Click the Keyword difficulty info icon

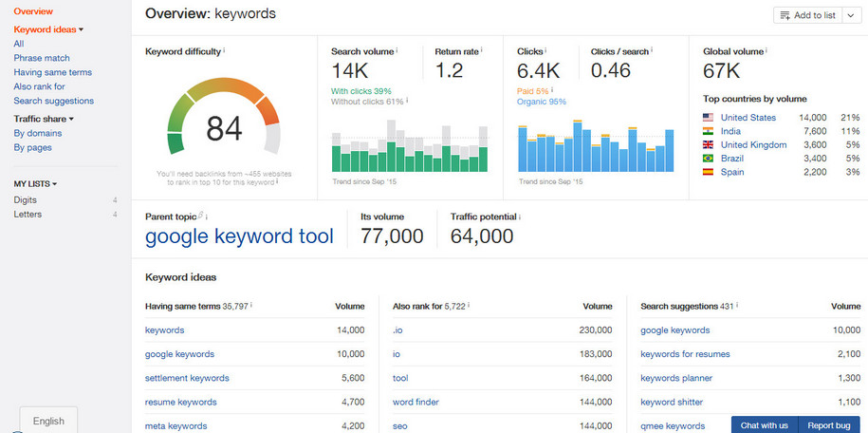[224, 50]
